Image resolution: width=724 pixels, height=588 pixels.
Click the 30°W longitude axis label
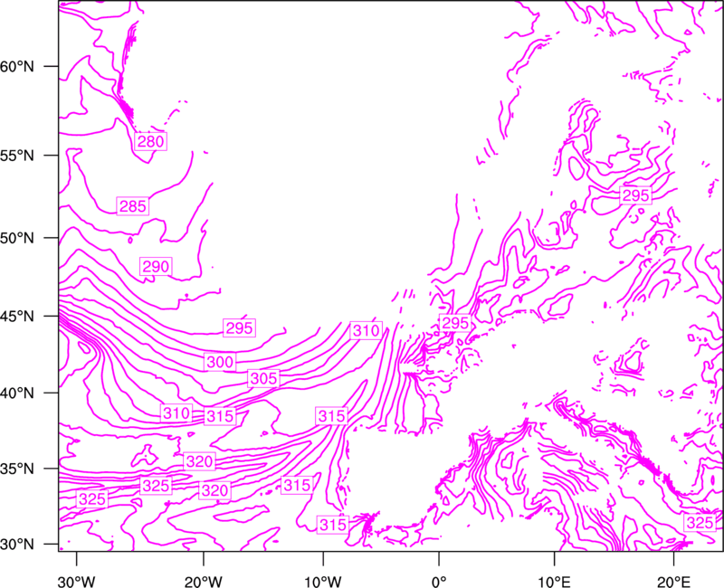click(x=77, y=581)
